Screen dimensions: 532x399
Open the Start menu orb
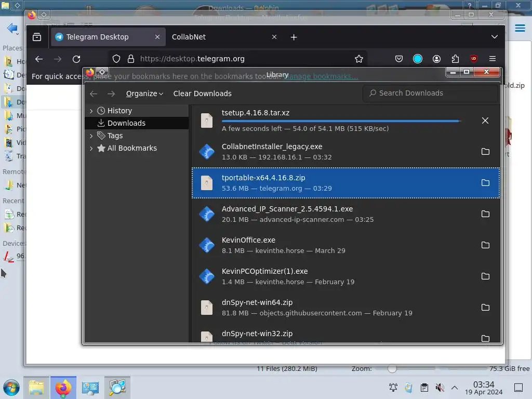pyautogui.click(x=11, y=388)
